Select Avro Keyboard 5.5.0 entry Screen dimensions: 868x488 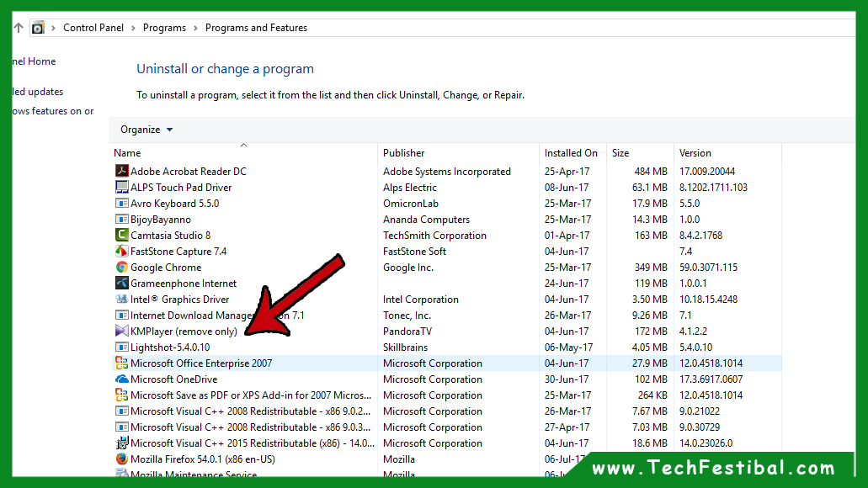(175, 203)
